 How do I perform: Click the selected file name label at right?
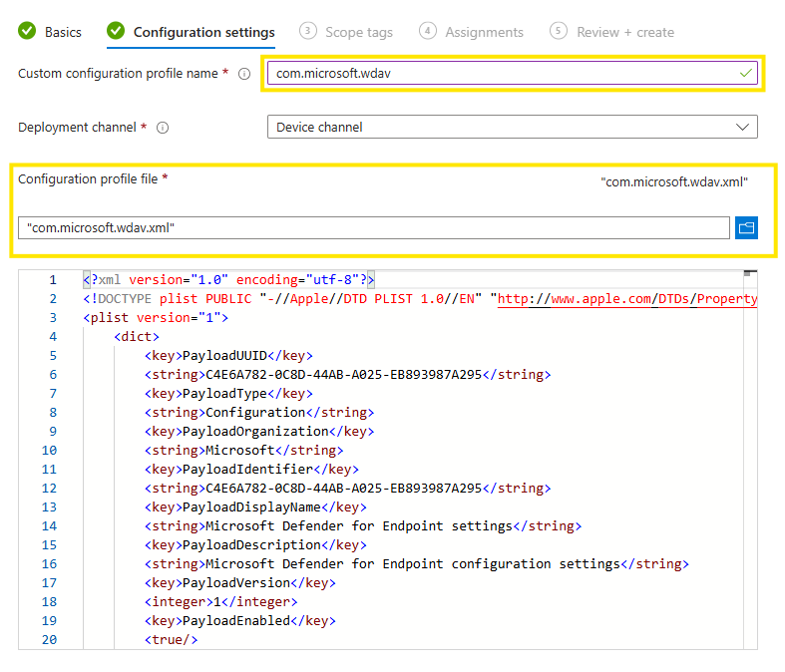pyautogui.click(x=674, y=182)
